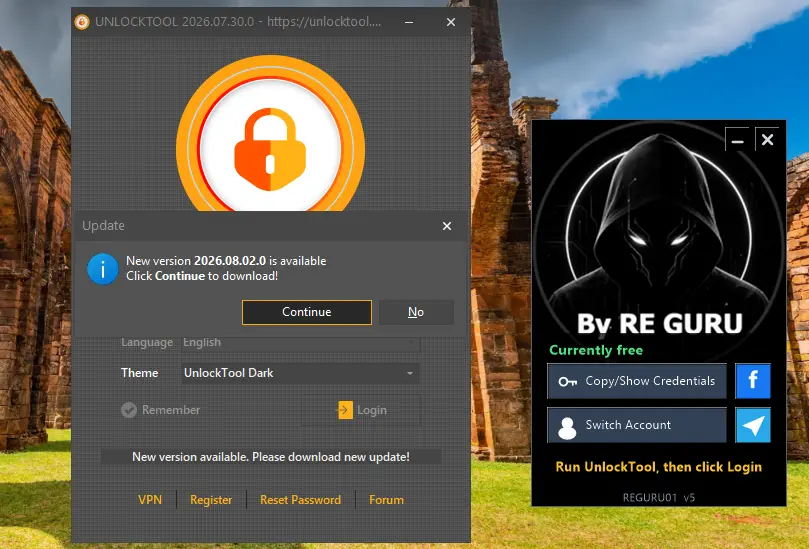Expand the Theme dropdown arrow
Screen dimensions: 809x549
410,373
